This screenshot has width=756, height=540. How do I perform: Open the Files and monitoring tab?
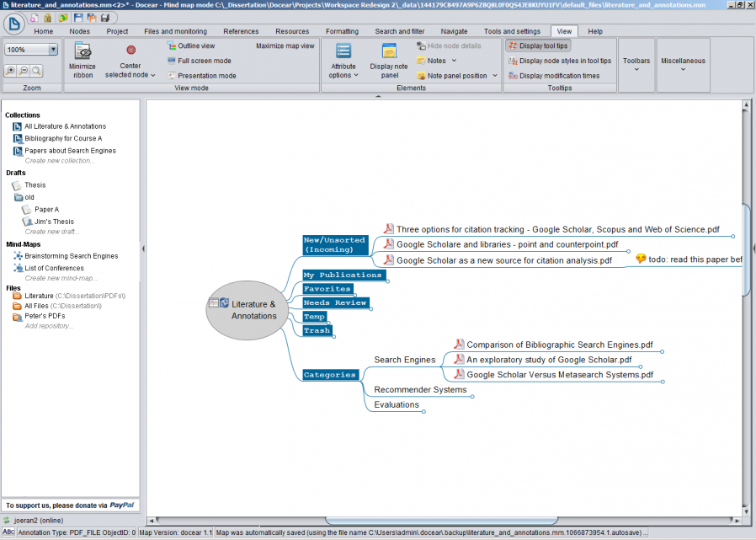click(175, 31)
